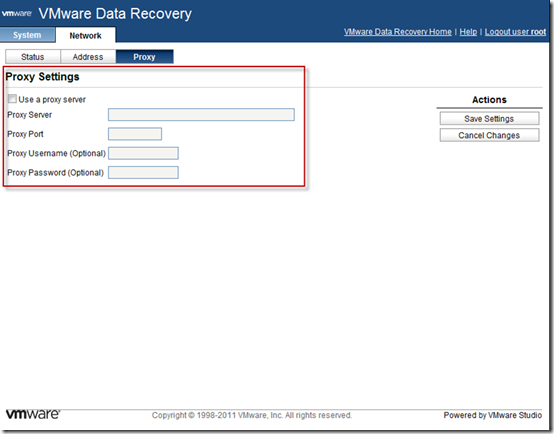Focus the Proxy Server input field

pyautogui.click(x=201, y=115)
